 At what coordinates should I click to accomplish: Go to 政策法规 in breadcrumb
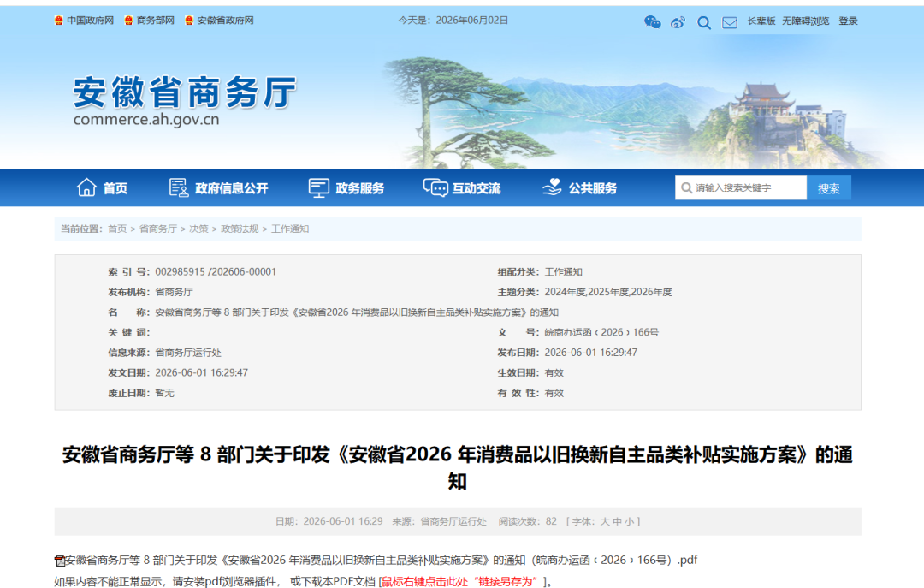[240, 229]
